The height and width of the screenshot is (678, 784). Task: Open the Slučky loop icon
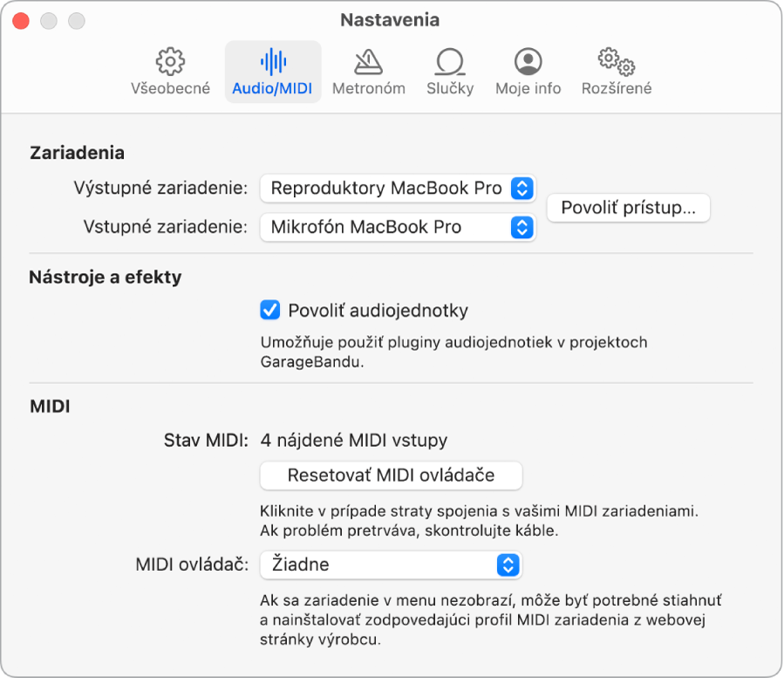pyautogui.click(x=450, y=62)
